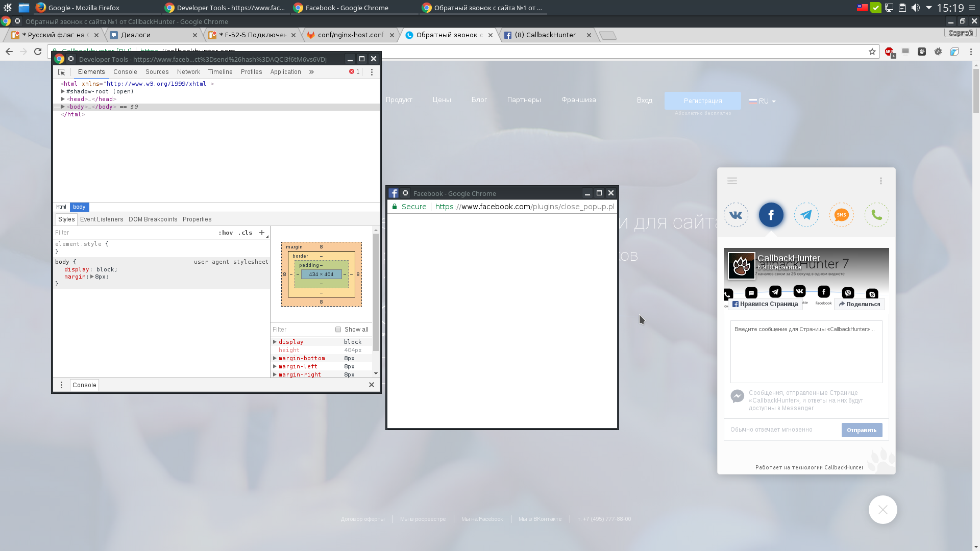This screenshot has width=980, height=551.
Task: Switch to the Диалоги browser tab
Action: [x=154, y=35]
